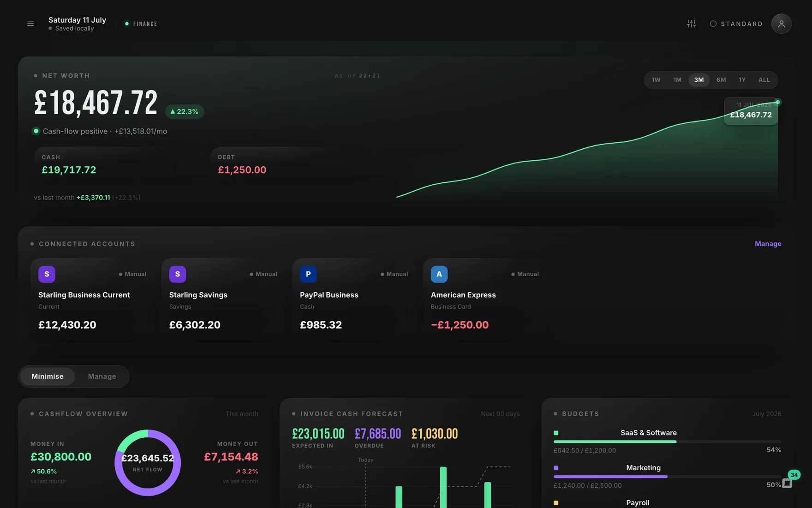
Task: Open the sliders settings icon
Action: click(x=691, y=24)
